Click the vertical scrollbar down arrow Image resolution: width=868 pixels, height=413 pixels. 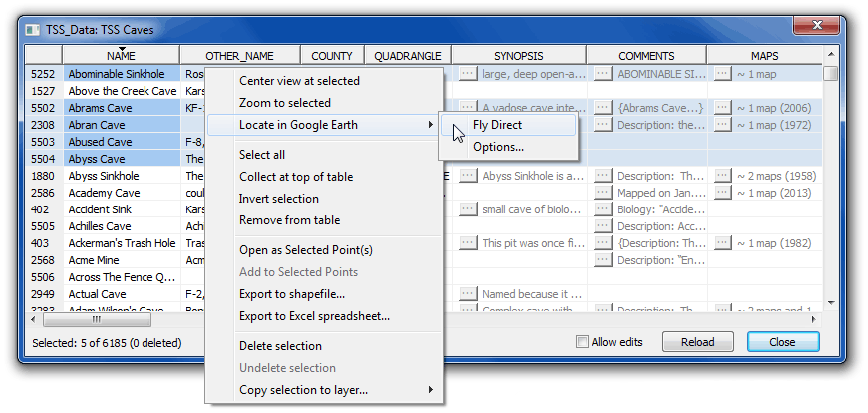[831, 303]
